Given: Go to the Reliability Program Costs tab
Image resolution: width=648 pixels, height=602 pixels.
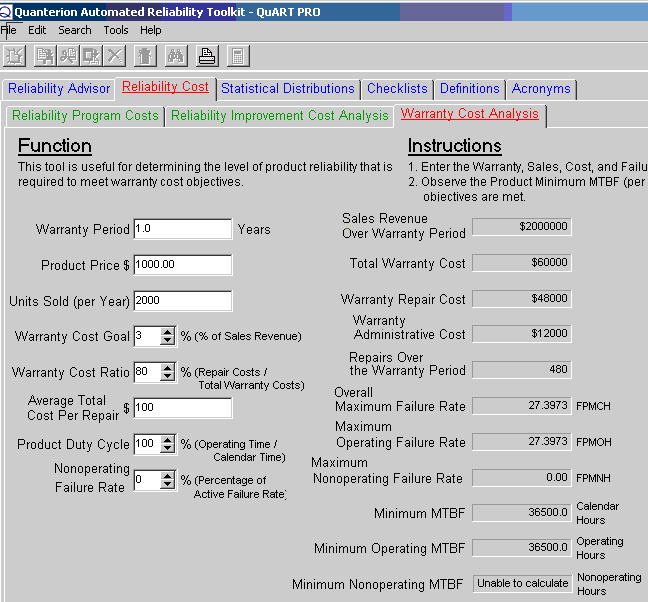Looking at the screenshot, I should [85, 116].
